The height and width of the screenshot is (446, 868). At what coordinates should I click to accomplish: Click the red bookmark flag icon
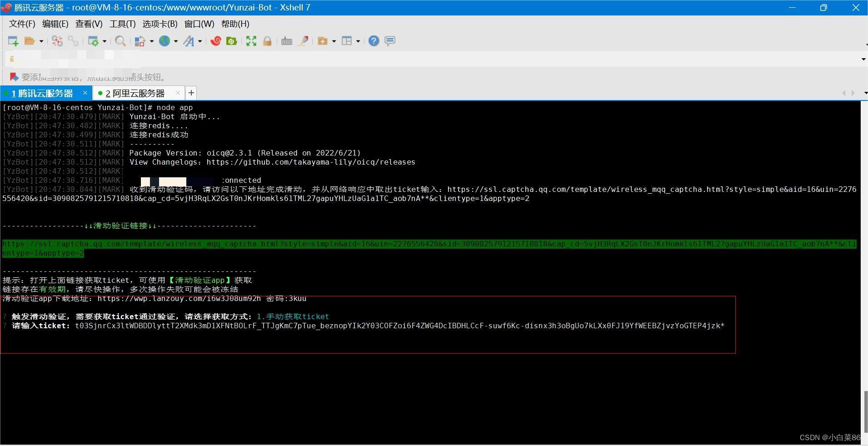14,77
